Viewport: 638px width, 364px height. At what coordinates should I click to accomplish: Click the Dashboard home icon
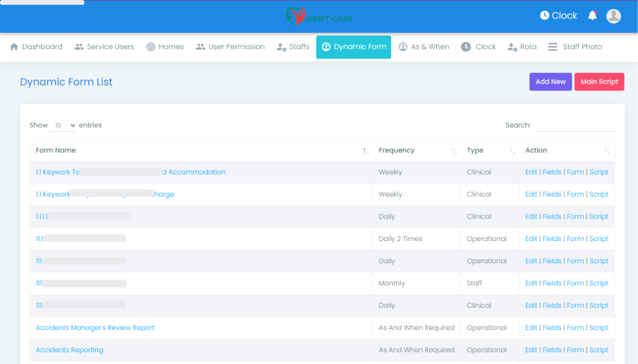point(14,46)
